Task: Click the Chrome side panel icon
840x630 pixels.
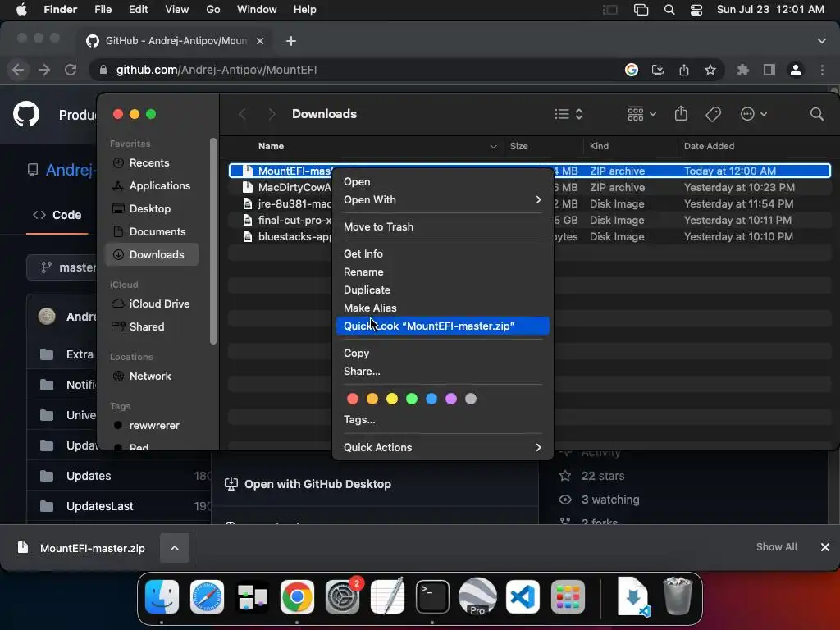Action: [769, 70]
